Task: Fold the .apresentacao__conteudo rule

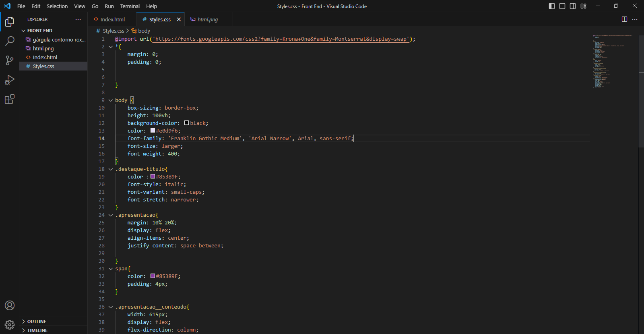Action: coord(111,307)
